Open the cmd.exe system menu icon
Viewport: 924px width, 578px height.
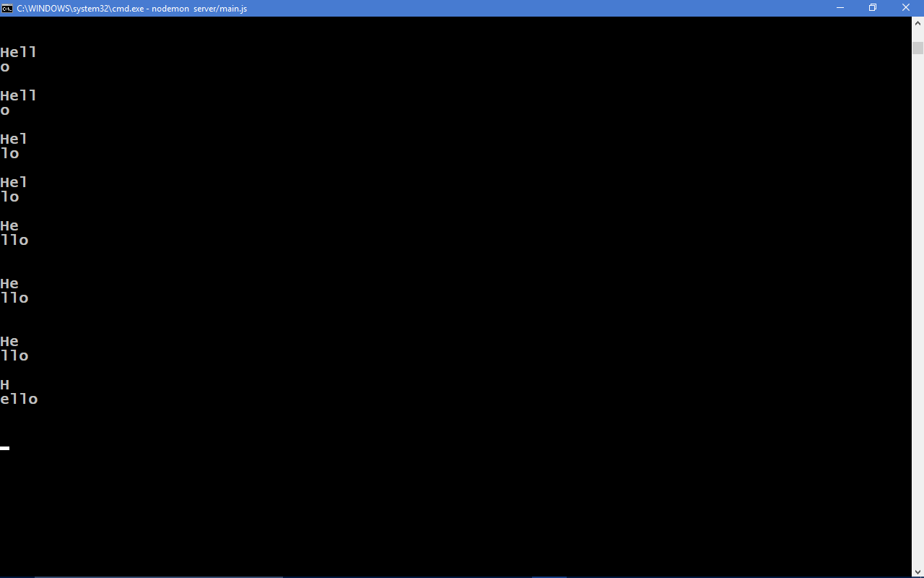coord(7,8)
